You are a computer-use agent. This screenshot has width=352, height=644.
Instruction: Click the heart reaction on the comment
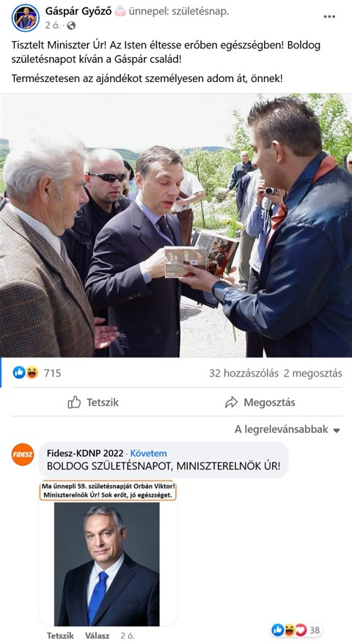point(301,629)
